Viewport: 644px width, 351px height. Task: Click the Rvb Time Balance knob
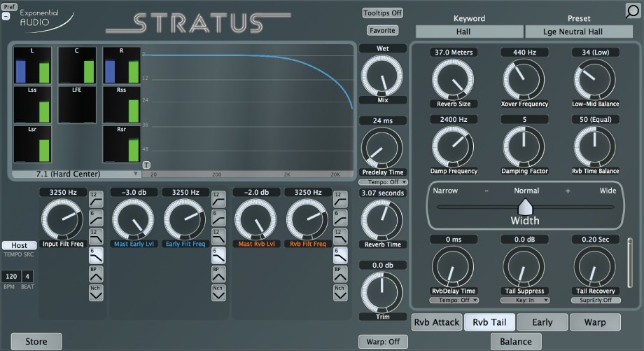(x=595, y=147)
